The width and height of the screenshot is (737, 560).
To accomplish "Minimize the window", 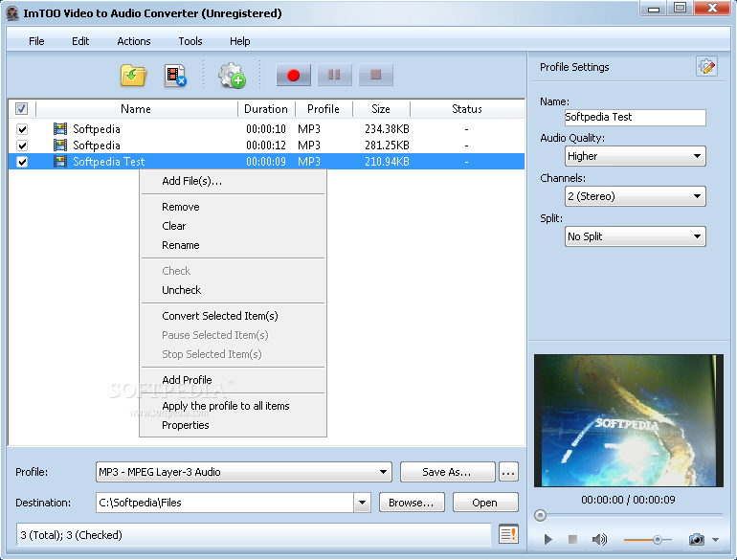I will [654, 8].
